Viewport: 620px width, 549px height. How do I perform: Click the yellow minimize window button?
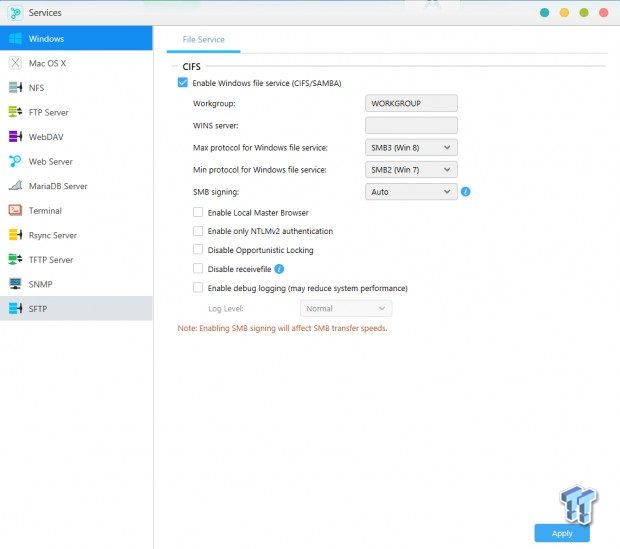[564, 13]
